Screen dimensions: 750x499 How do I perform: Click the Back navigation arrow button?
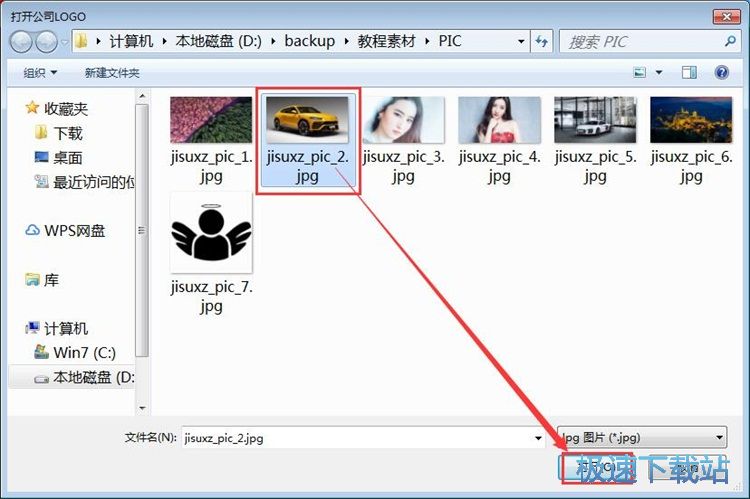point(21,42)
